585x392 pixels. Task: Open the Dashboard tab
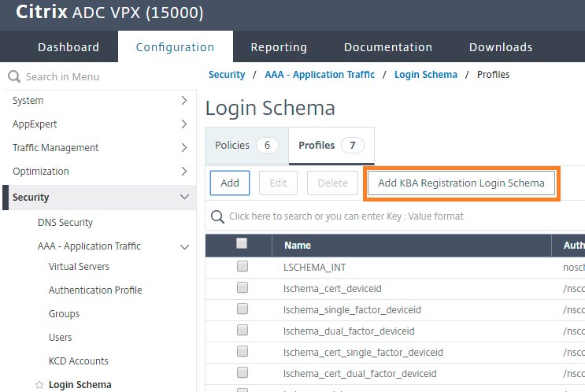coord(68,47)
